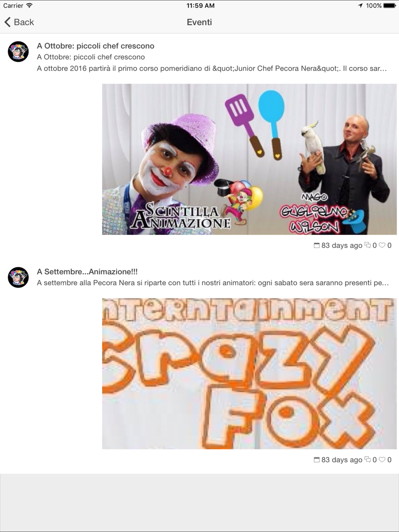Viewport: 399px width, 532px height.
Task: Read the Junior Chef Pecora Nera description
Action: click(212, 68)
